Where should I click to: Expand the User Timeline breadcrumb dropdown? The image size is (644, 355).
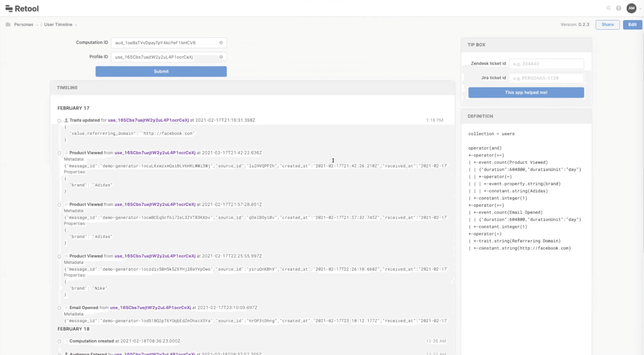(x=76, y=25)
